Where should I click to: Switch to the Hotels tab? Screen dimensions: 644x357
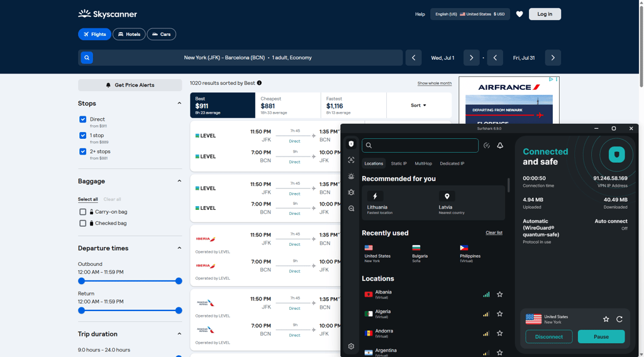[129, 34]
